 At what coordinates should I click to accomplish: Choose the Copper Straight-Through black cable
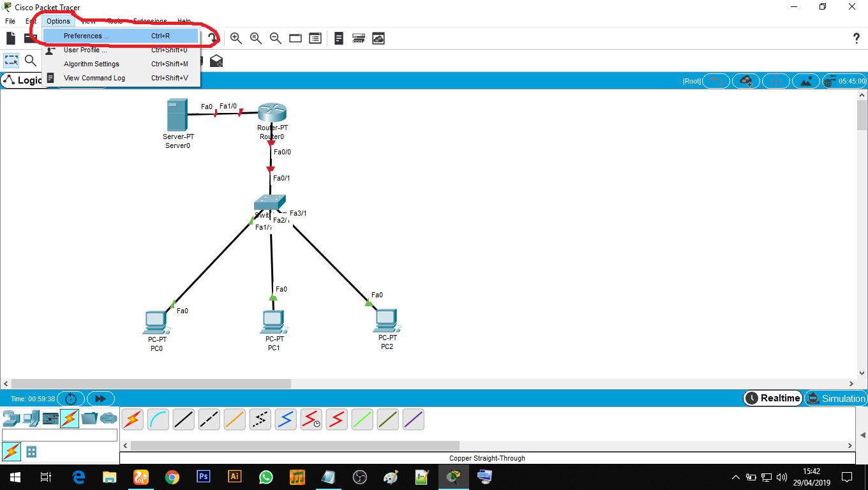pos(184,419)
